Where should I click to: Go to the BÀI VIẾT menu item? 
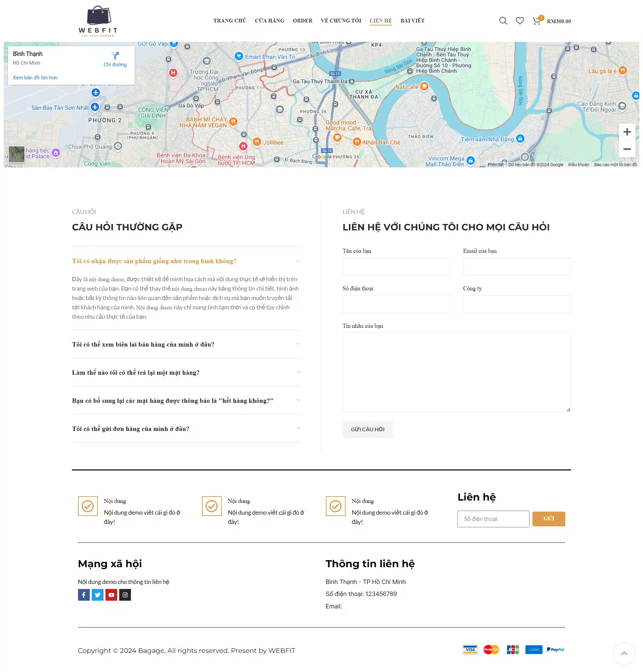point(412,21)
